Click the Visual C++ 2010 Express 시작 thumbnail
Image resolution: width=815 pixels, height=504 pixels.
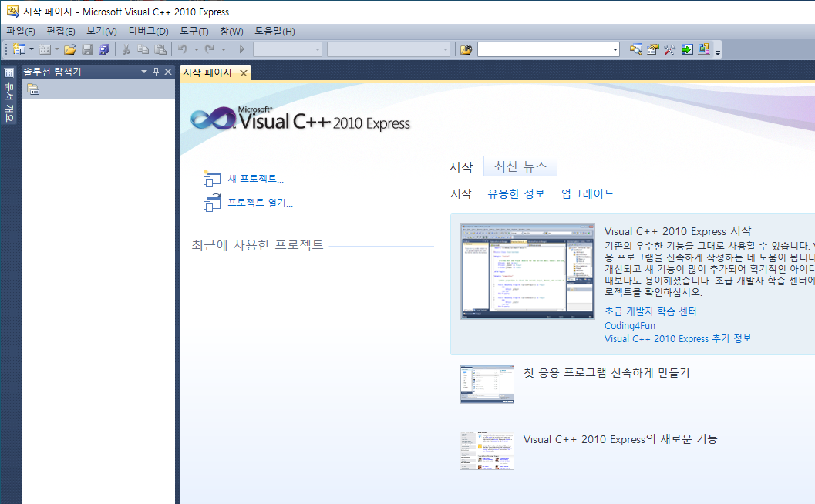click(527, 271)
